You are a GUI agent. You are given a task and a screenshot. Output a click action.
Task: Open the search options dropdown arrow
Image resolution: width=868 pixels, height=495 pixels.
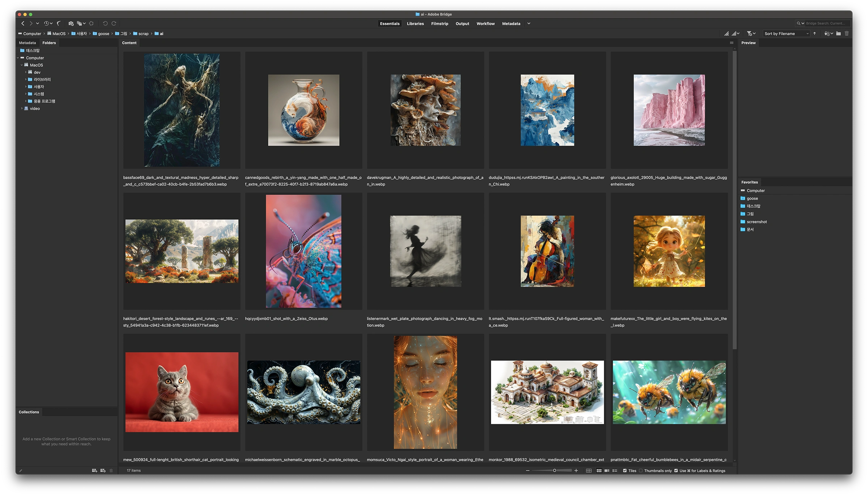[803, 24]
